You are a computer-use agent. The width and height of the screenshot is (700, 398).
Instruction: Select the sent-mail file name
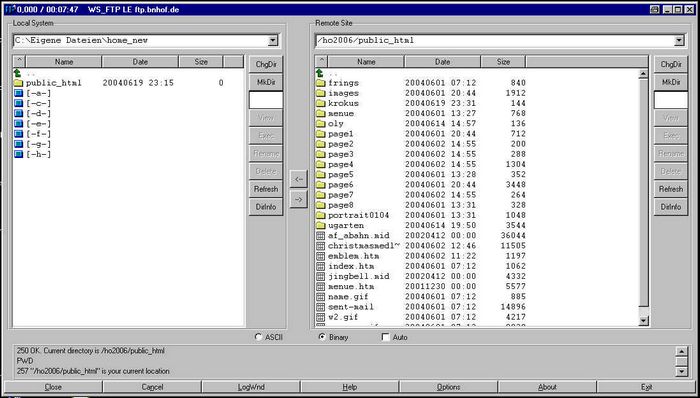coord(351,307)
